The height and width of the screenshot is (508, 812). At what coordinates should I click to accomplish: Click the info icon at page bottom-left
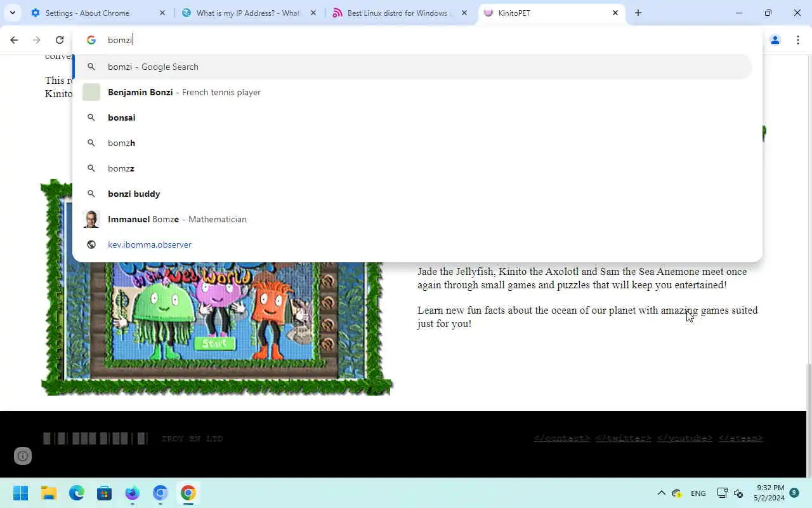point(23,456)
